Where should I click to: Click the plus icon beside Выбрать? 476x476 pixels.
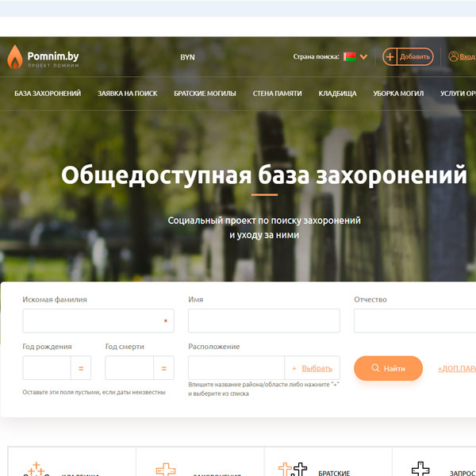(x=294, y=368)
